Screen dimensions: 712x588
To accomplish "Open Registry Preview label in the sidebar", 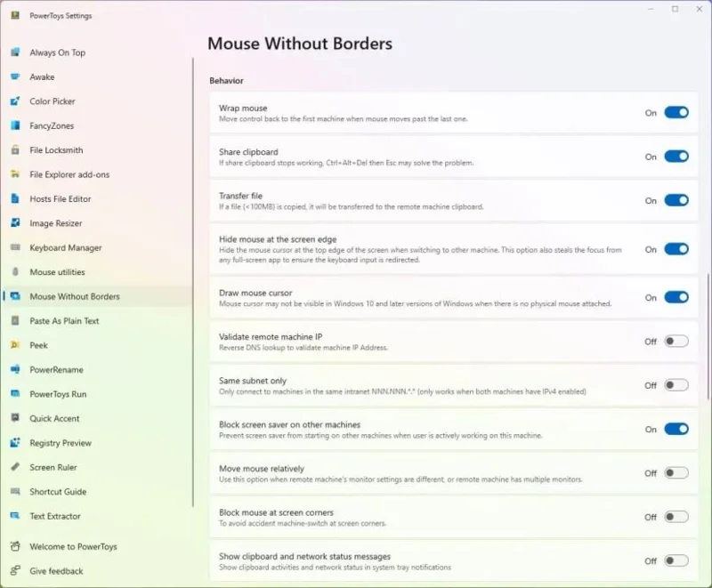I will click(x=61, y=443).
